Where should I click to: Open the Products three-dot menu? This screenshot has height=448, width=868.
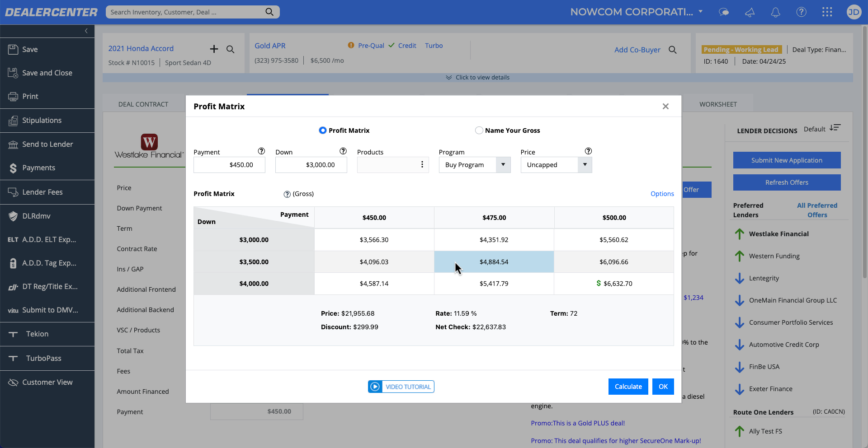coord(422,164)
